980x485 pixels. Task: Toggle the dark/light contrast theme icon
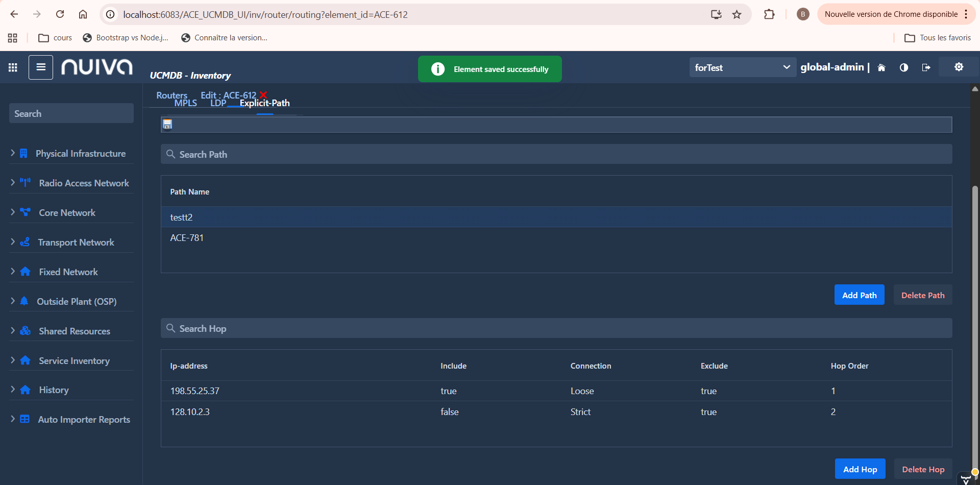coord(904,67)
